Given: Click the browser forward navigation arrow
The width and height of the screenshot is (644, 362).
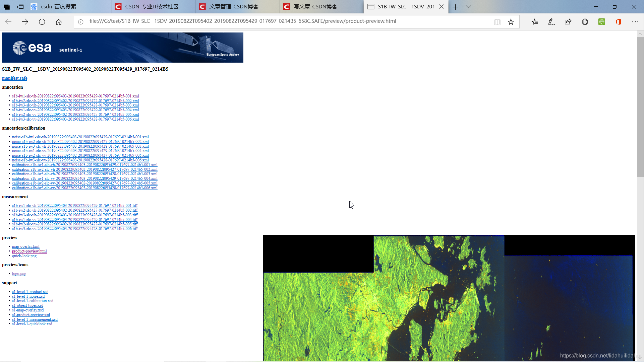Looking at the screenshot, I should (25, 21).
